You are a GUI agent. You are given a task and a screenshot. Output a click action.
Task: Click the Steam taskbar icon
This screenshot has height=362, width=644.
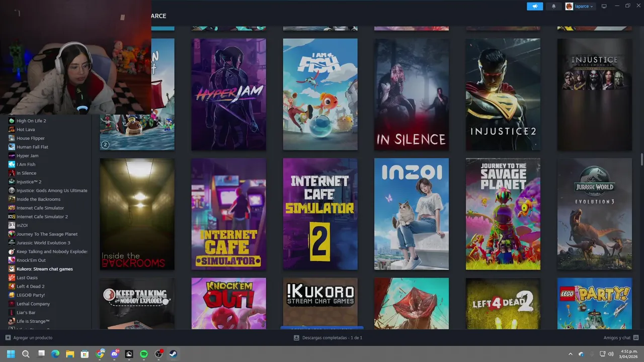(173, 354)
